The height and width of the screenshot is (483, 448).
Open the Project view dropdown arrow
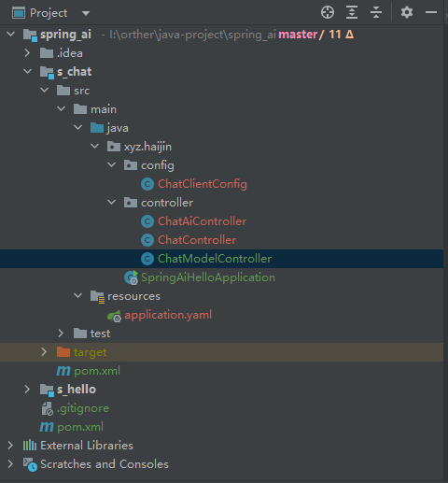pyautogui.click(x=86, y=13)
